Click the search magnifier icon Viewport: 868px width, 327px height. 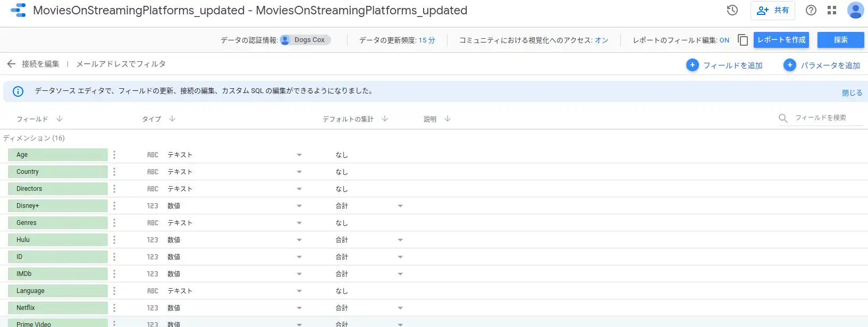(x=783, y=118)
